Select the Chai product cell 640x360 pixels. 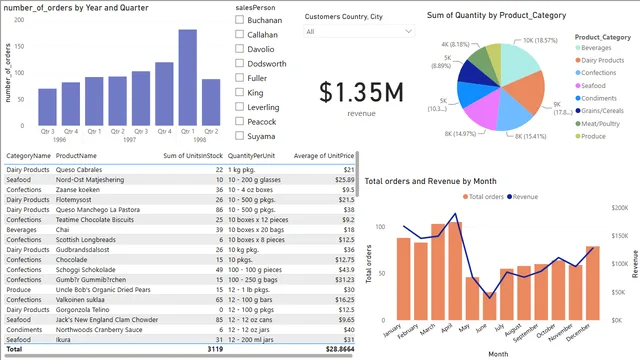click(62, 230)
